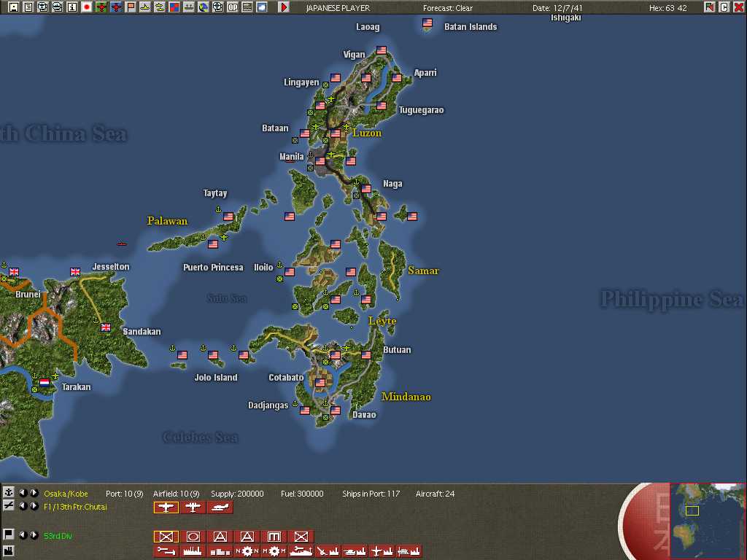Select next air group arrow
Viewport: 747px width, 560px height.
tap(34, 506)
